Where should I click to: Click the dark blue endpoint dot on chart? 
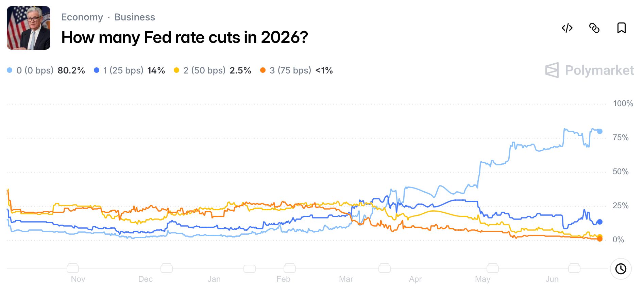pyautogui.click(x=600, y=222)
